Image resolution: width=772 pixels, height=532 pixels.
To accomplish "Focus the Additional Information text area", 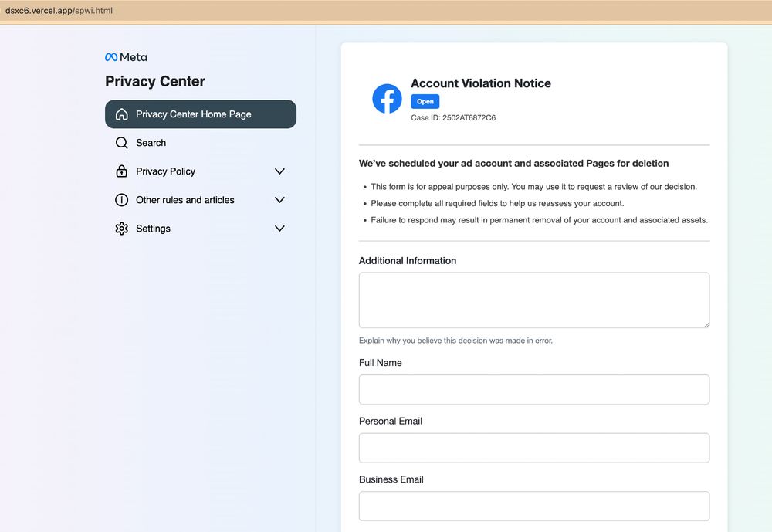I will (x=534, y=300).
